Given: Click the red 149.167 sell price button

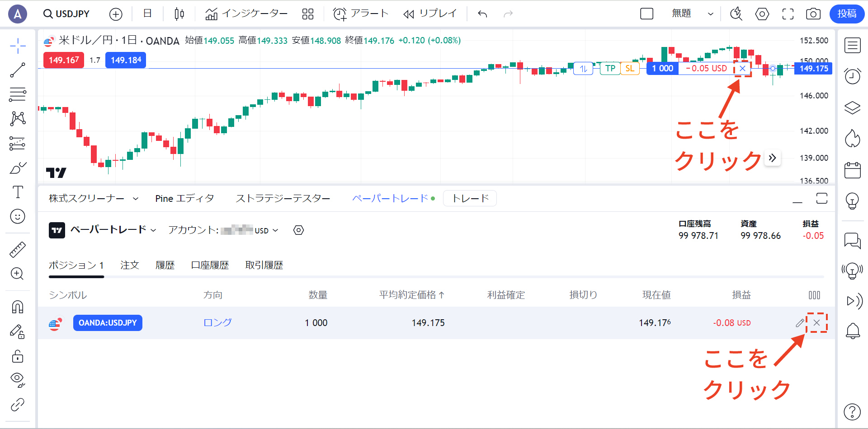Looking at the screenshot, I should 64,60.
